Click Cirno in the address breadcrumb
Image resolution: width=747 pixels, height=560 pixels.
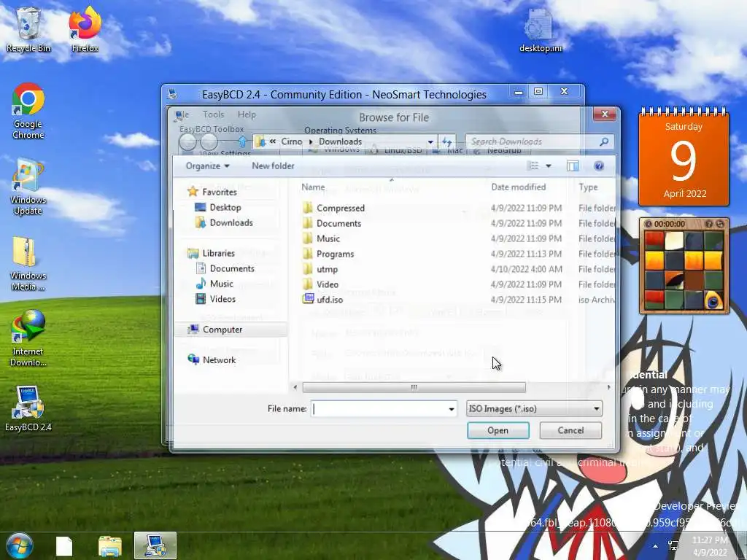coord(292,141)
